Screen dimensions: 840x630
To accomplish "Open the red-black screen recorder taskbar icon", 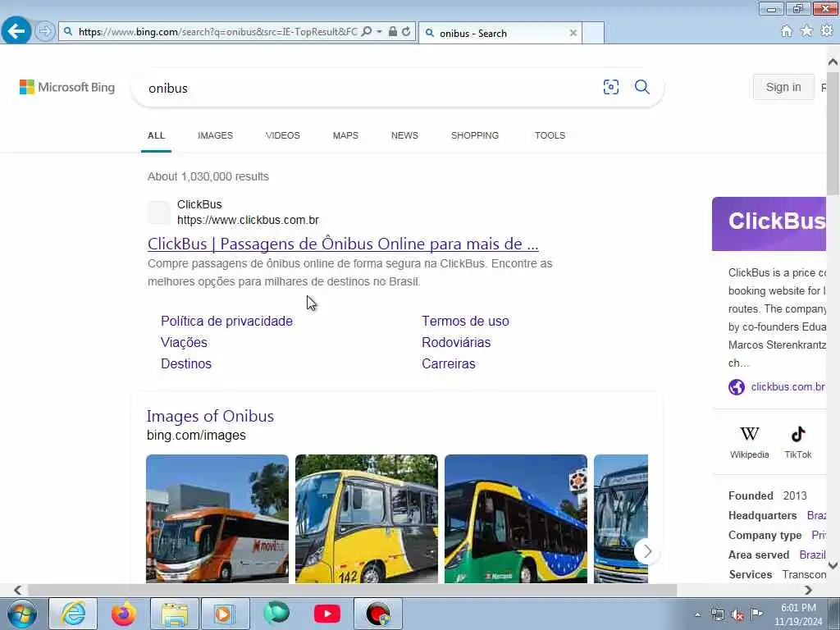I will pyautogui.click(x=378, y=614).
